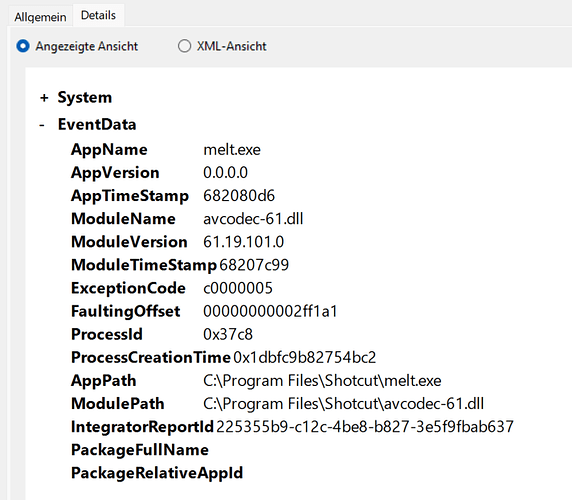Select the XML-Ansicht radio button

pos(184,46)
